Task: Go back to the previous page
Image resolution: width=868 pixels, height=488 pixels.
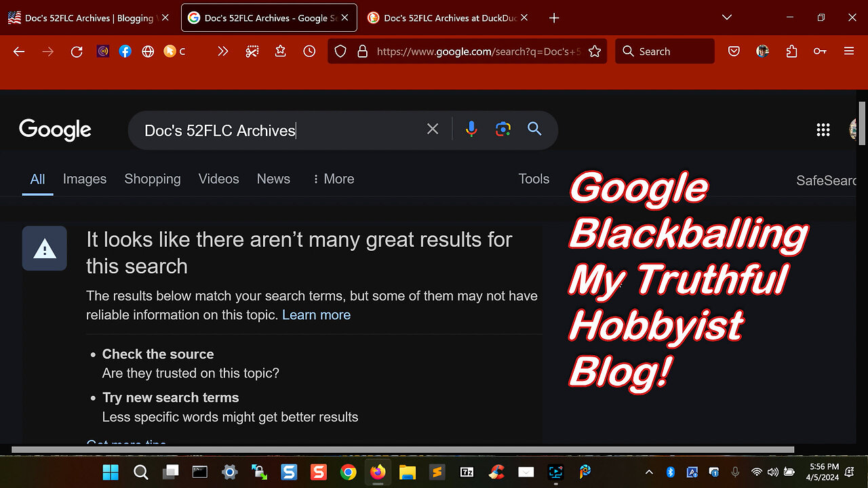Action: (19, 52)
